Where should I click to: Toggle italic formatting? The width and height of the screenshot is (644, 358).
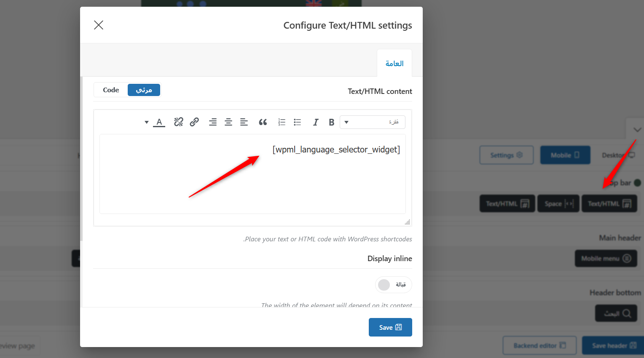pyautogui.click(x=316, y=122)
